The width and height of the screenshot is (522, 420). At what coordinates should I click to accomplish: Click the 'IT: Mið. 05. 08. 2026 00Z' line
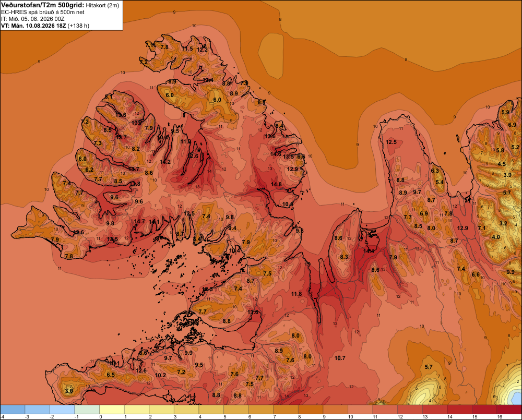32,19
